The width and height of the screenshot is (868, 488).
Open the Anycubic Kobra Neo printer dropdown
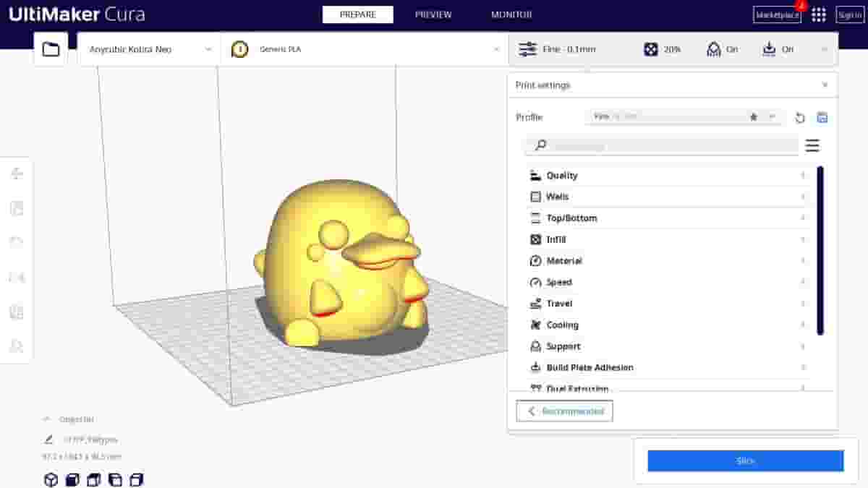tap(148, 49)
